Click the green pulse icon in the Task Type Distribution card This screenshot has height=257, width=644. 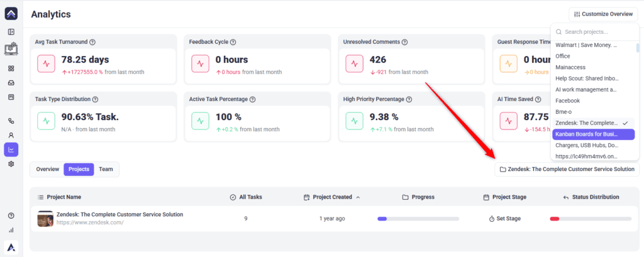[47, 121]
